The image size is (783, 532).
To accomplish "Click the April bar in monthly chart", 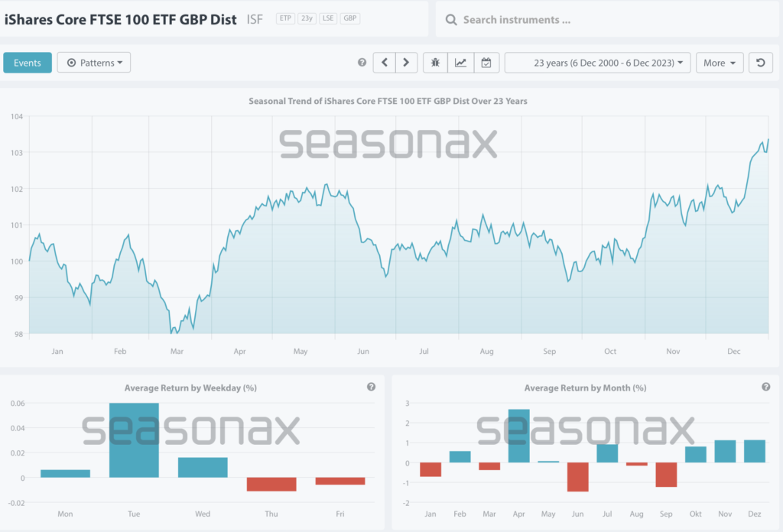I will 519,436.
